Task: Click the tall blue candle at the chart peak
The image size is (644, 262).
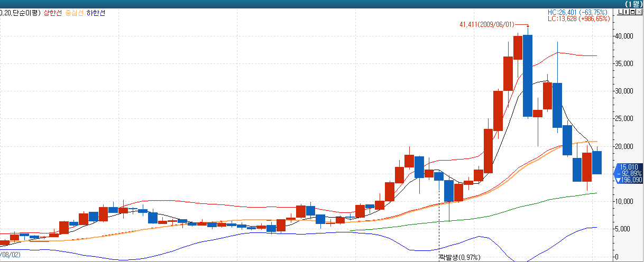Action: (x=527, y=75)
